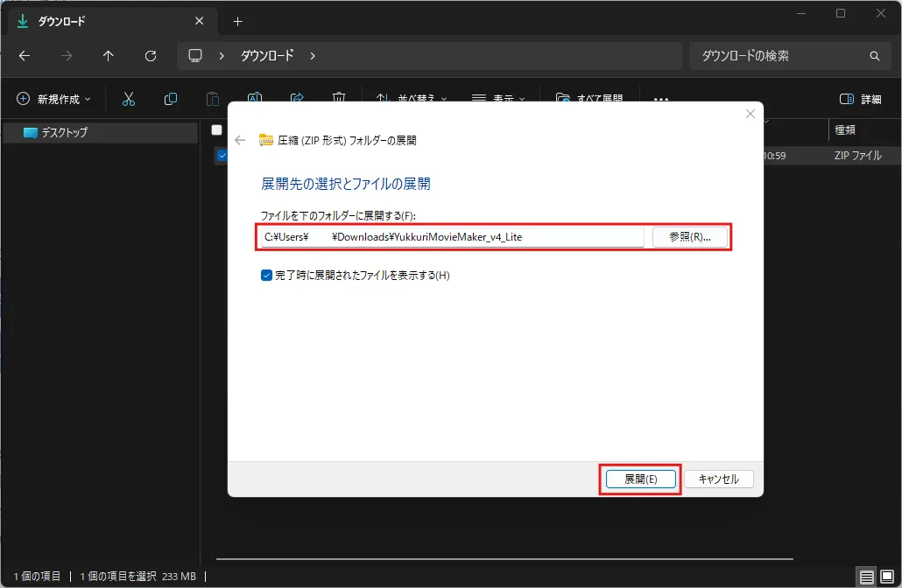Click the 展開(E) extract button
Image resolution: width=902 pixels, height=588 pixels.
[640, 479]
